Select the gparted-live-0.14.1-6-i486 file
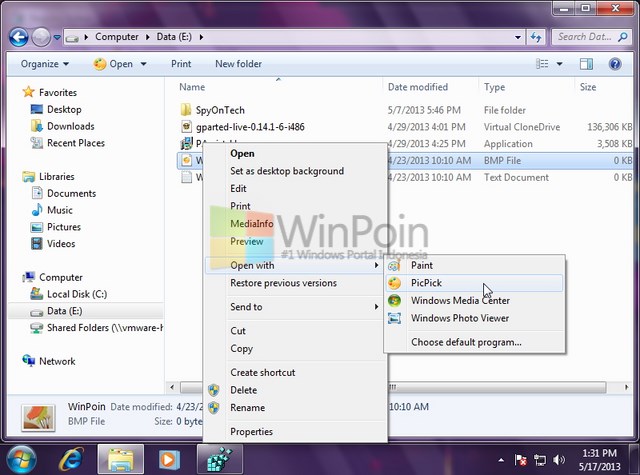This screenshot has height=475, width=640. (x=250, y=127)
